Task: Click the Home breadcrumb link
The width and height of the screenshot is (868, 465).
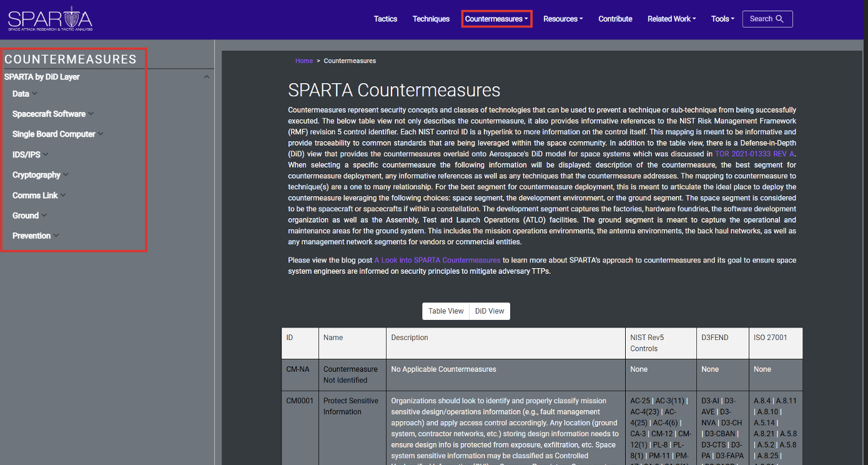Action: (x=304, y=61)
